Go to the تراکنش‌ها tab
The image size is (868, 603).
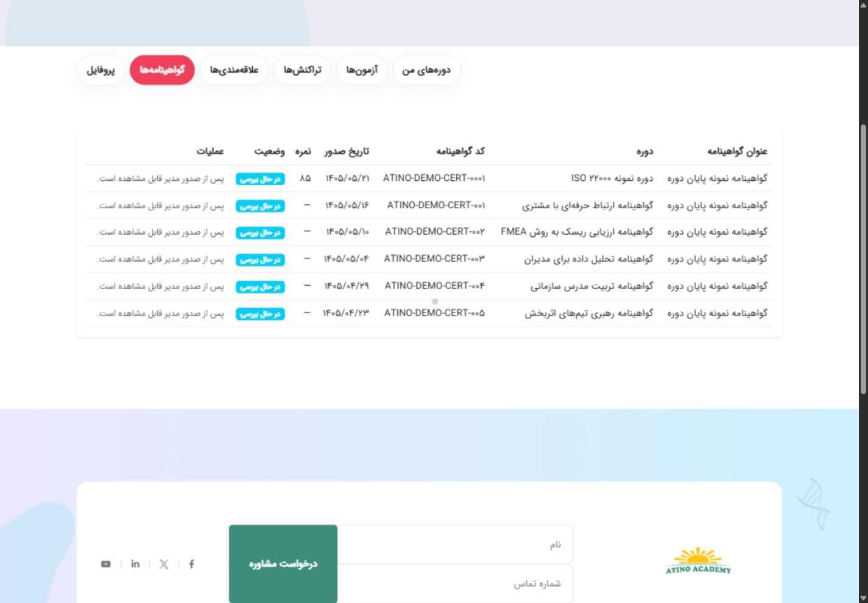tap(302, 70)
